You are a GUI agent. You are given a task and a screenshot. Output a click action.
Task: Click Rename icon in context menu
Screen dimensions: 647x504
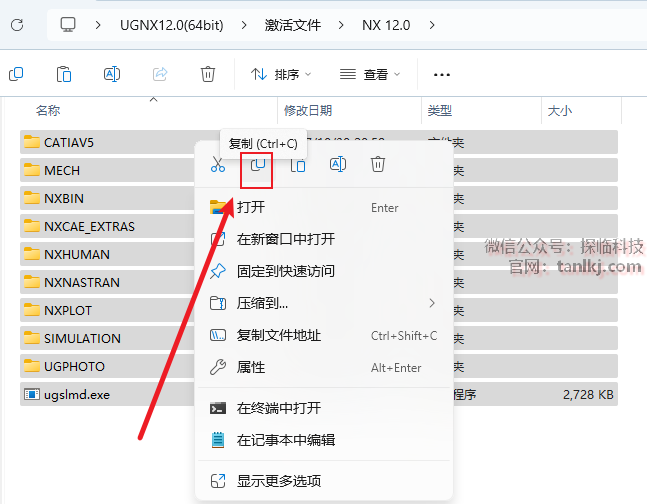click(x=338, y=164)
